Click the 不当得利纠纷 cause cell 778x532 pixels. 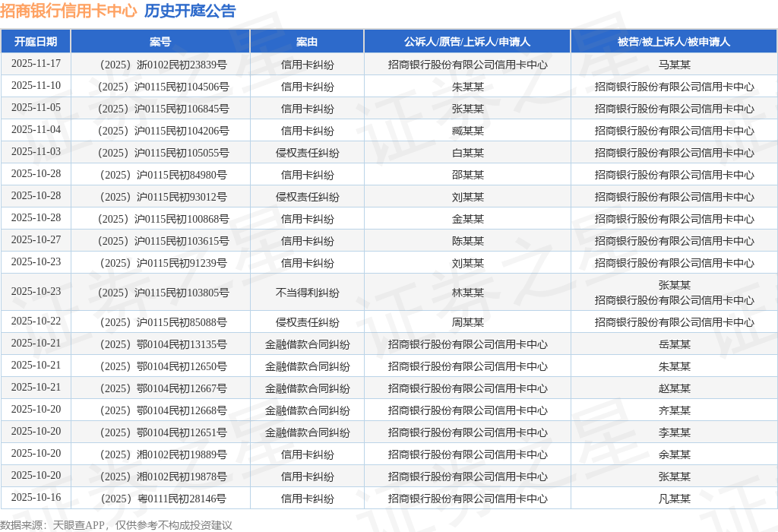(307, 293)
